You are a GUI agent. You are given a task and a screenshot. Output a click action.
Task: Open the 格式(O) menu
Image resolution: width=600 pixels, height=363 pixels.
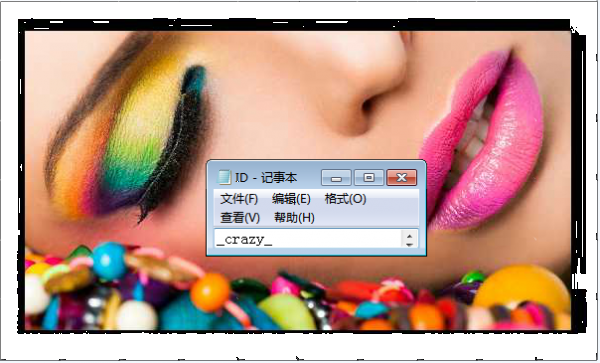point(346,199)
